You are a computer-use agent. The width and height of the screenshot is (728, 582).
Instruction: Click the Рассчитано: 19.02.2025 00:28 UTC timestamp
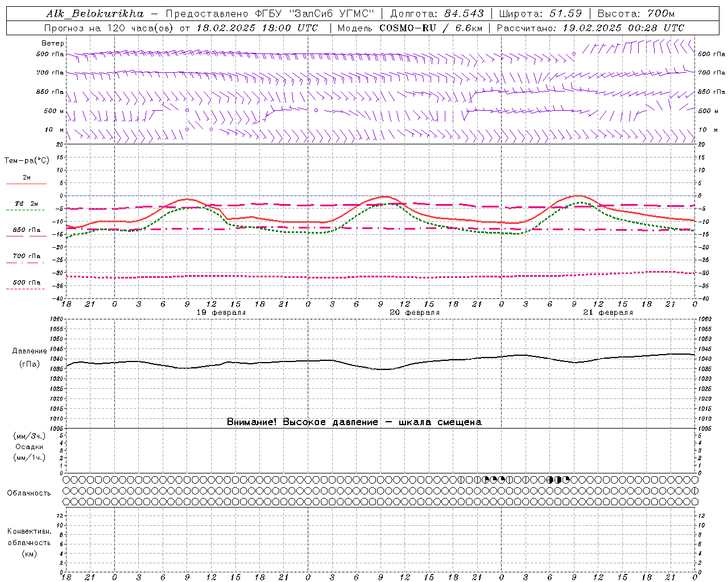click(590, 28)
